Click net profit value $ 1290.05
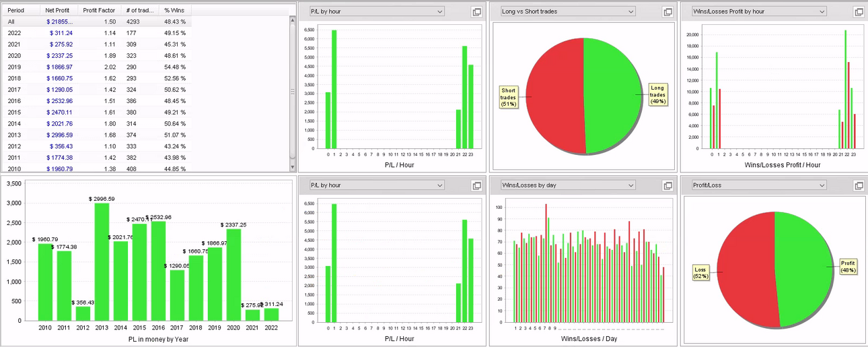The height and width of the screenshot is (347, 868). (59, 90)
